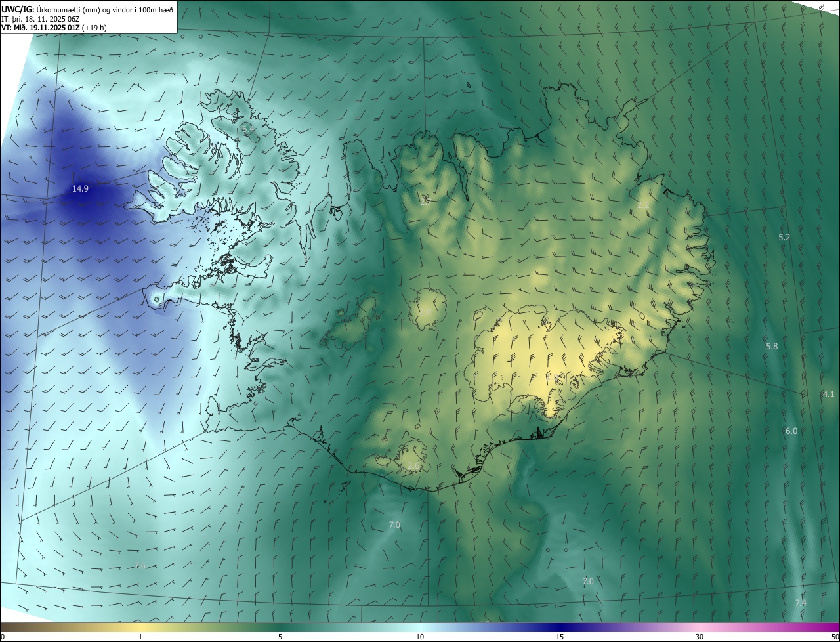Click the 14.9 maximum value label
This screenshot has width=840, height=642.
[x=80, y=188]
